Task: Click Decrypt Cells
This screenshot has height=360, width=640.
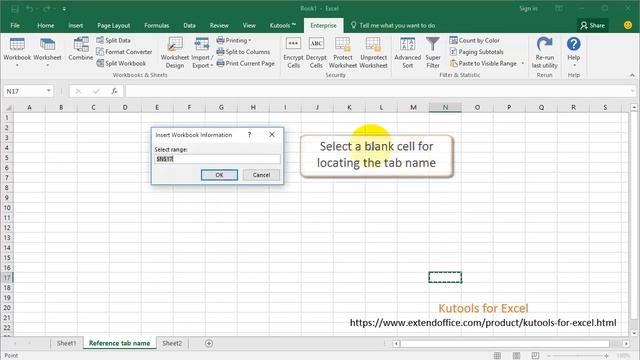Action: click(316, 52)
